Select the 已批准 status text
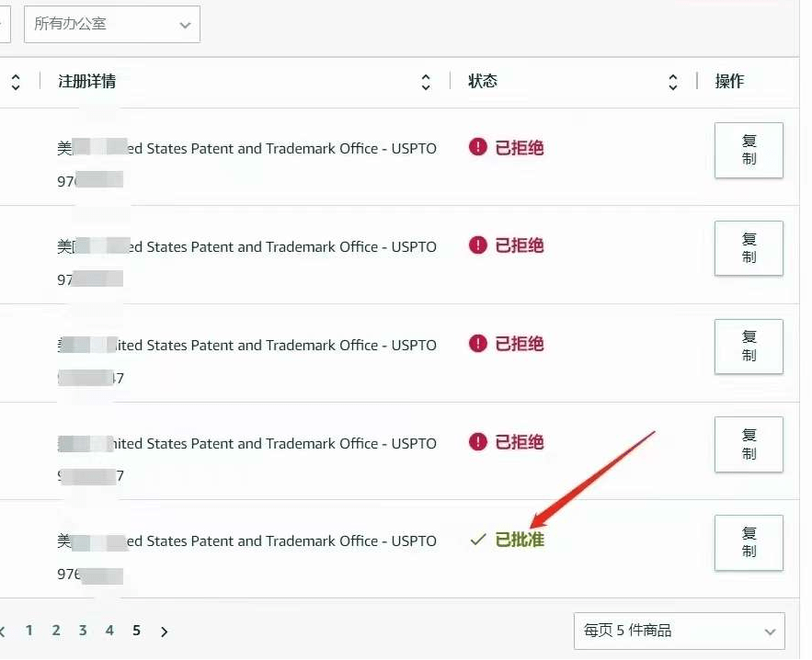The height and width of the screenshot is (660, 812). pyautogui.click(x=520, y=540)
